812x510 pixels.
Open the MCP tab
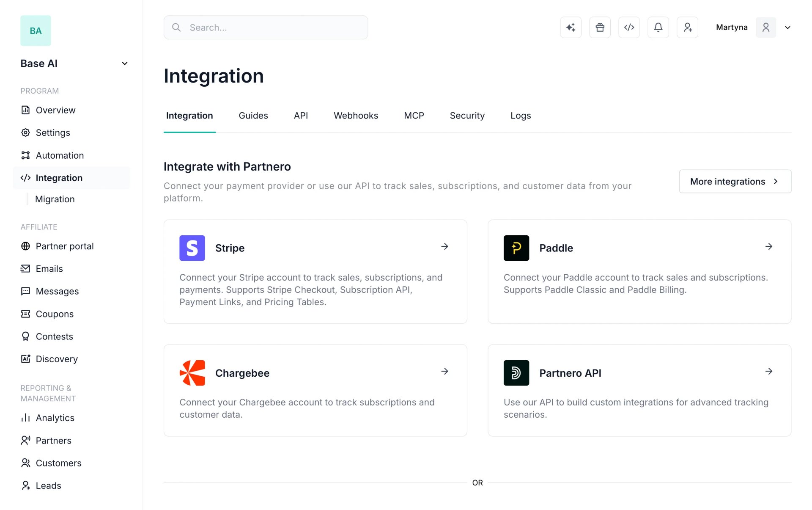click(414, 116)
